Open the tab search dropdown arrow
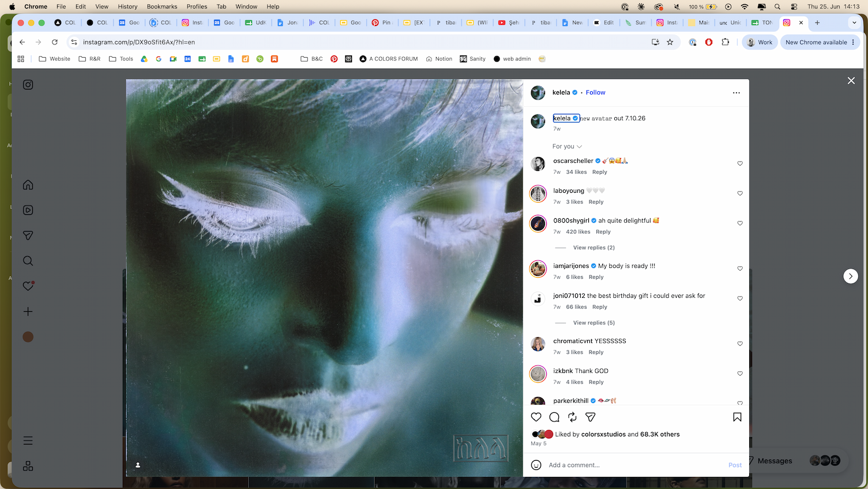This screenshot has width=868, height=489. [854, 23]
